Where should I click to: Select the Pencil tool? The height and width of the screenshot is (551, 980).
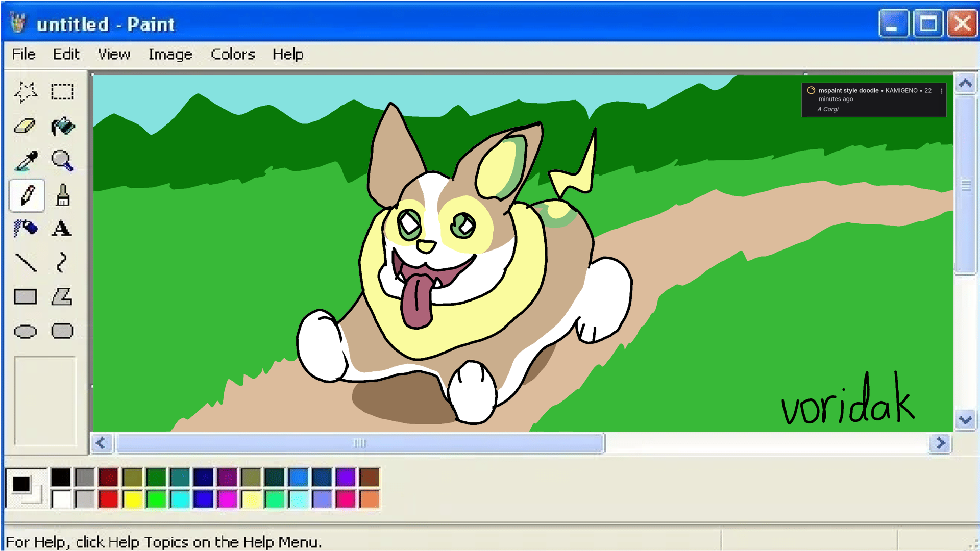coord(27,195)
